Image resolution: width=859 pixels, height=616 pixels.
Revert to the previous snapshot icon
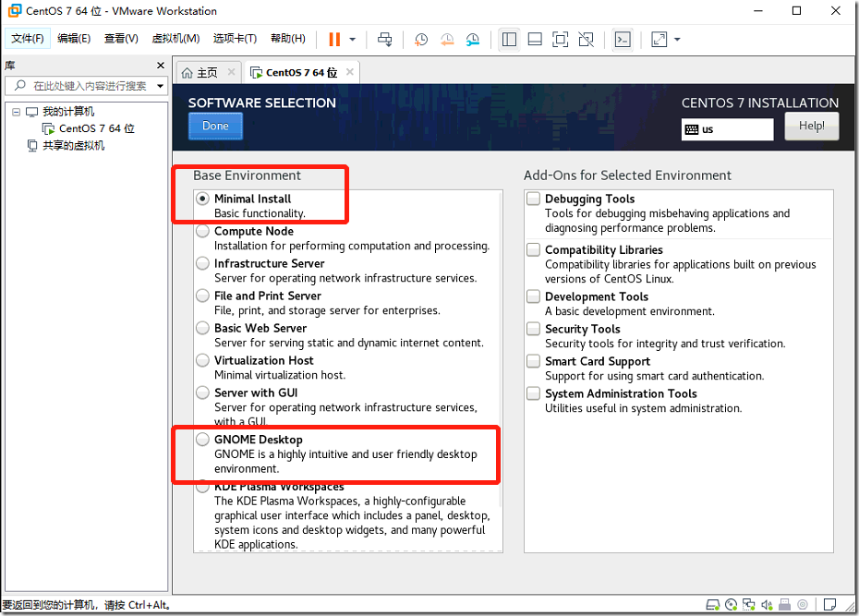click(447, 40)
